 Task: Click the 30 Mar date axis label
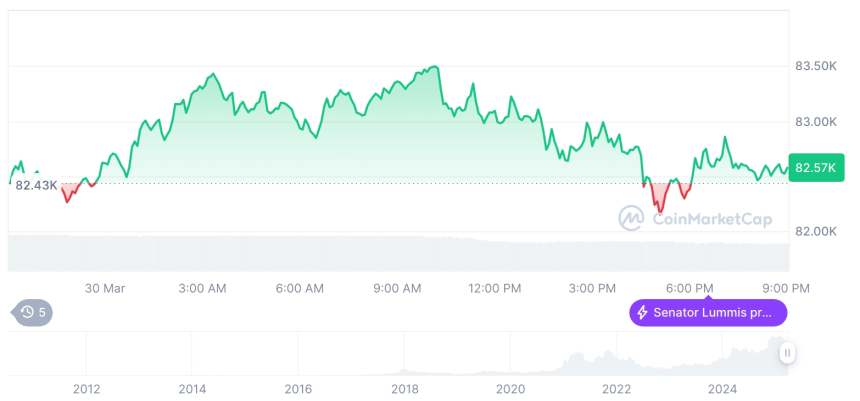point(105,288)
